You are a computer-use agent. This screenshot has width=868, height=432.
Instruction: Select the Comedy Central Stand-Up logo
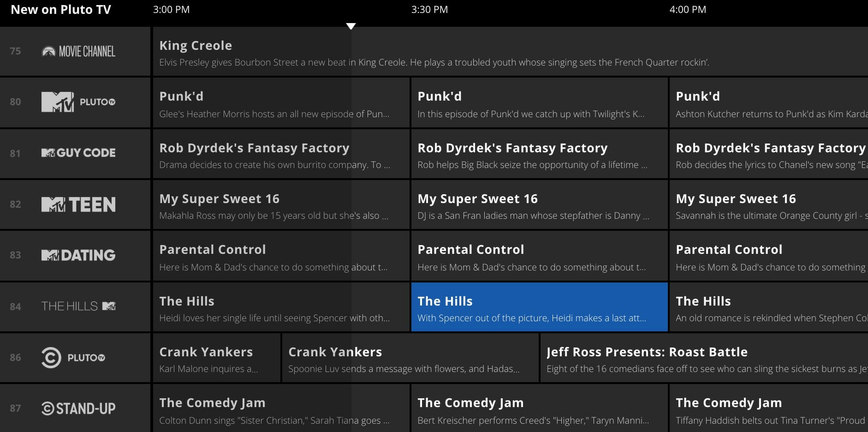coord(78,408)
